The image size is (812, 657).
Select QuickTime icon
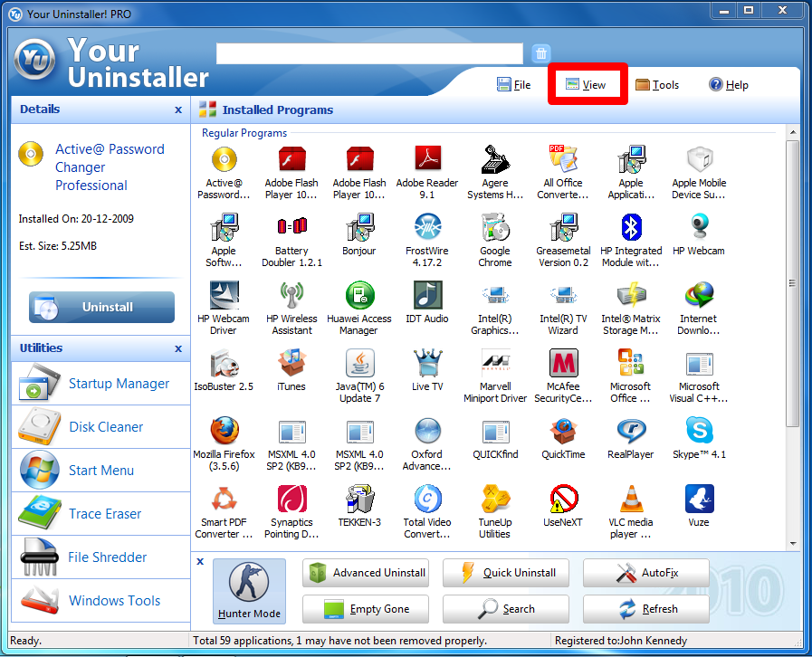click(x=563, y=431)
